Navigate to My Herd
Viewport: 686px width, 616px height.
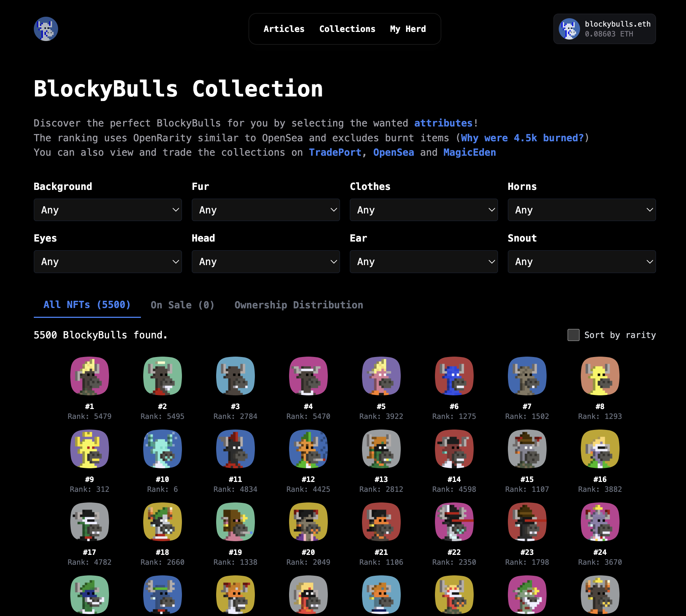point(408,29)
